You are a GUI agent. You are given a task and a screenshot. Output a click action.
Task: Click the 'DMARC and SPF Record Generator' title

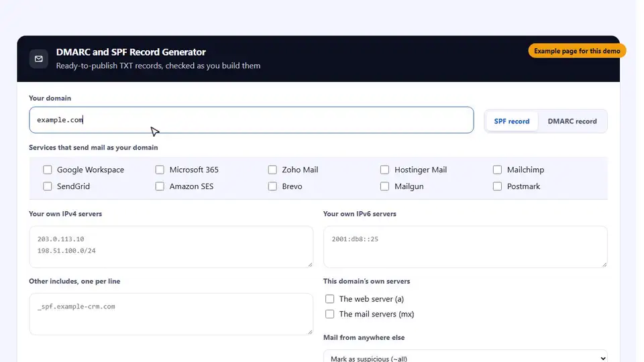(x=131, y=52)
